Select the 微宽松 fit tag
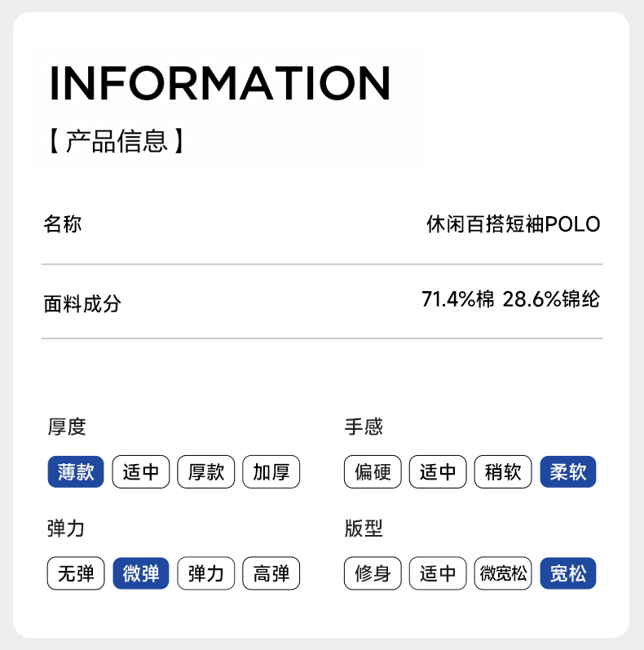Screen dimensions: 644x650 (x=503, y=573)
